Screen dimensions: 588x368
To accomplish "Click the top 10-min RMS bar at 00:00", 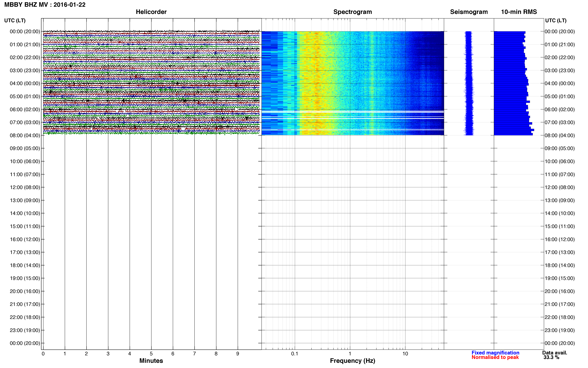I will [509, 32].
